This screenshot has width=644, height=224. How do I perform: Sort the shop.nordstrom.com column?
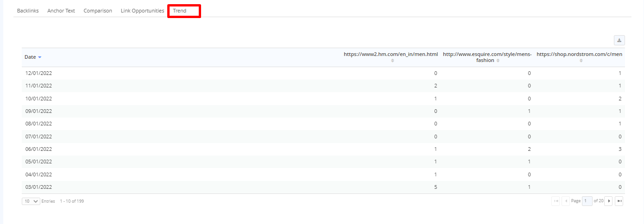(x=581, y=61)
